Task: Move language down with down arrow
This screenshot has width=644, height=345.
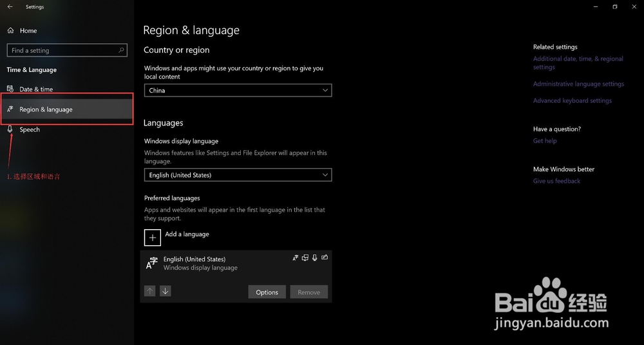Action: click(x=165, y=291)
